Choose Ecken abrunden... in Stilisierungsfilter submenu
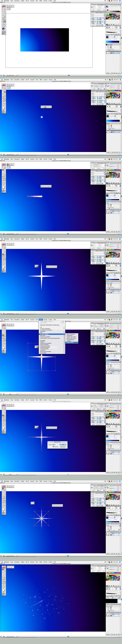Screen dimensions: 122x644 pyautogui.click(x=72, y=334)
